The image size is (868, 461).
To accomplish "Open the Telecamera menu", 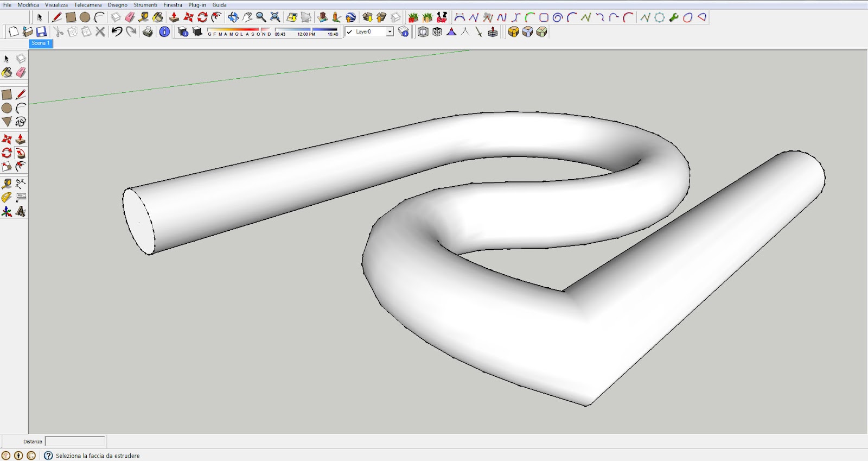I will click(x=88, y=5).
